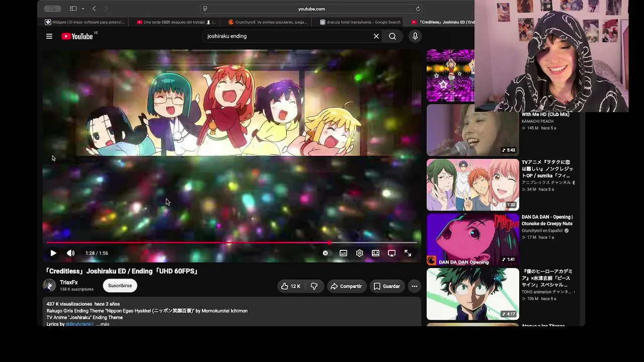Dislike the video
The image size is (644, 362).
point(314,286)
